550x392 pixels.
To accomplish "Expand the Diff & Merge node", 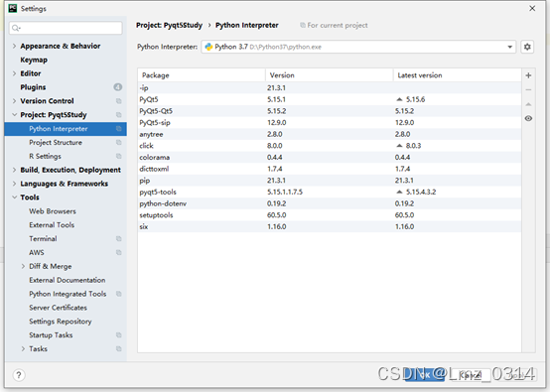I will 23,266.
